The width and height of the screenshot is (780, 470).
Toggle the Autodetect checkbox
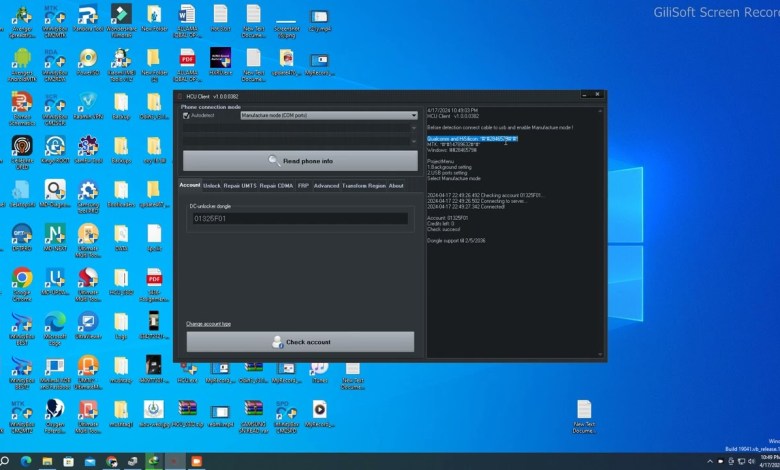[186, 116]
